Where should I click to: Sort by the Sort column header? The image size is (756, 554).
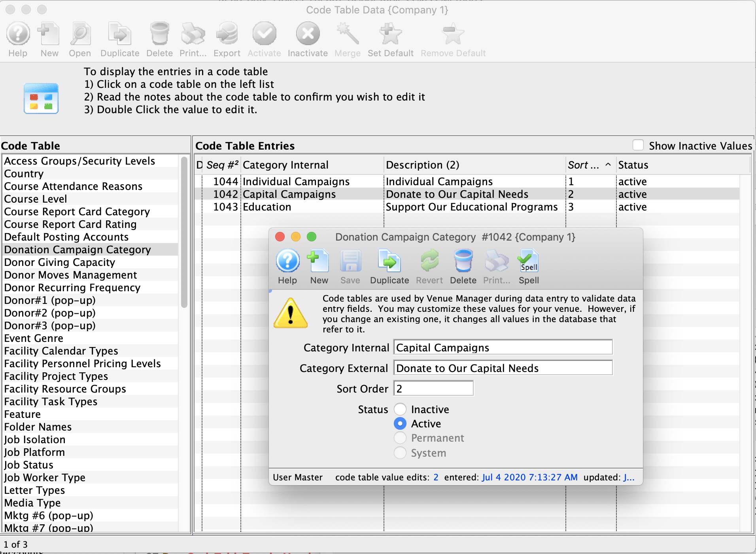coord(590,165)
